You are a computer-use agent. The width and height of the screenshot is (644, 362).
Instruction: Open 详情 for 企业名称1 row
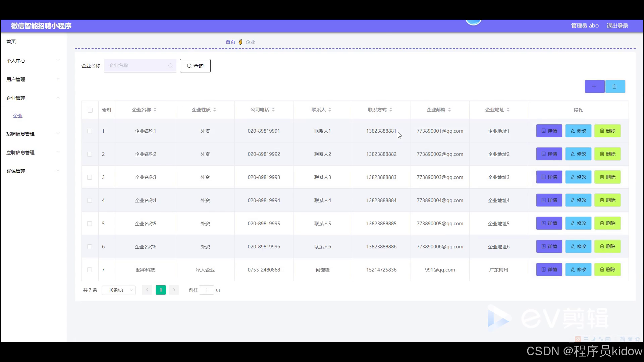point(549,131)
